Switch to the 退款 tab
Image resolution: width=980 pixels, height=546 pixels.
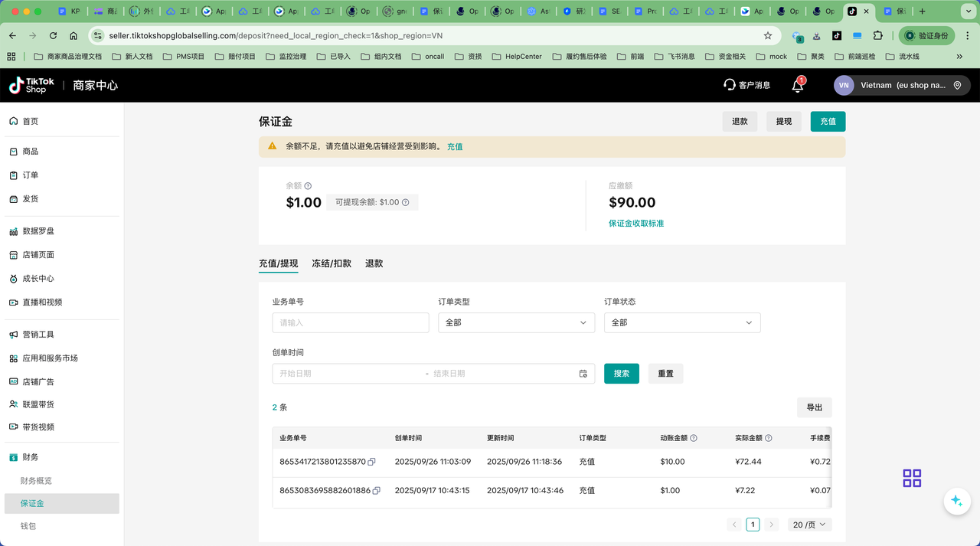pos(374,263)
